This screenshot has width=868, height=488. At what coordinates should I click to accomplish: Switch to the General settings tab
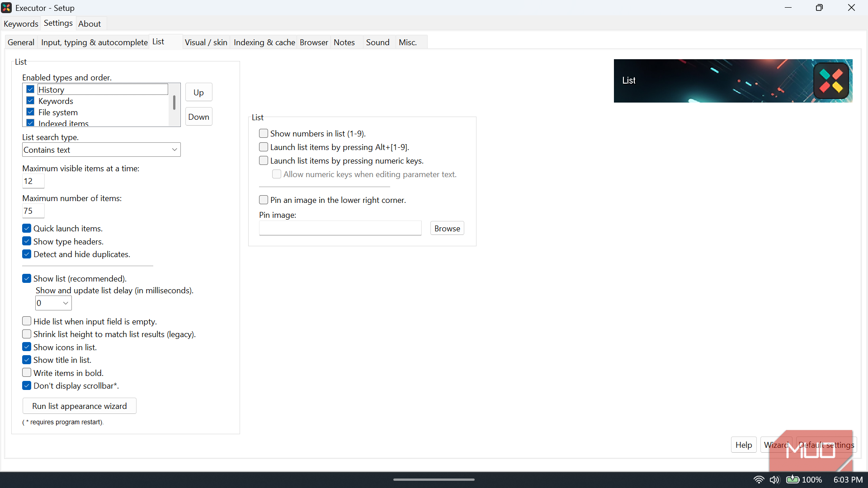21,42
